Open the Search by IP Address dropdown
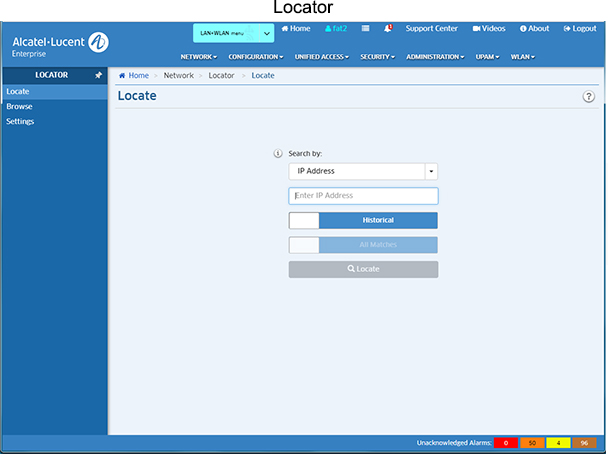Screen dimensions: 608x454 pos(363,172)
